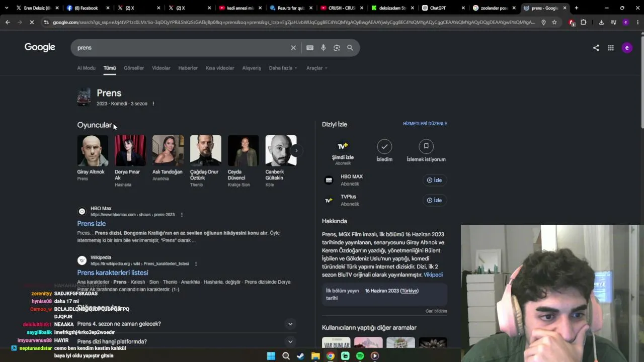Start a voice search with the microphone
The image size is (644, 362).
point(323,48)
